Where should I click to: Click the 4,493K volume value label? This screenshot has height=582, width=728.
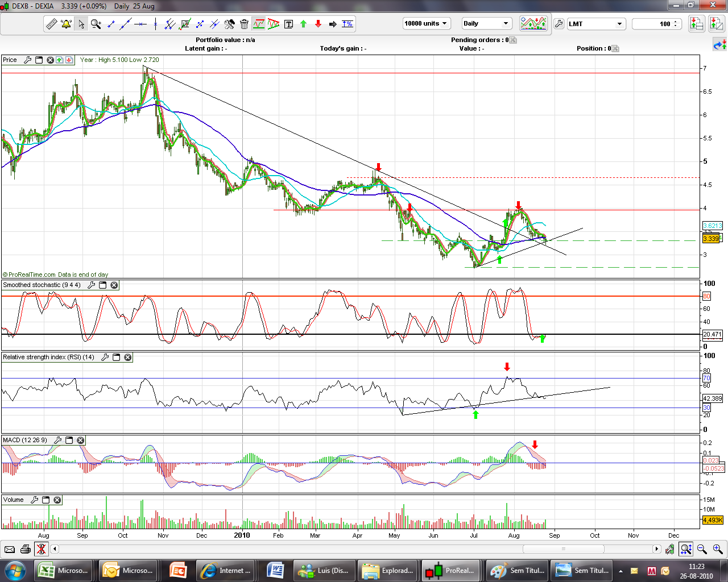pyautogui.click(x=713, y=520)
